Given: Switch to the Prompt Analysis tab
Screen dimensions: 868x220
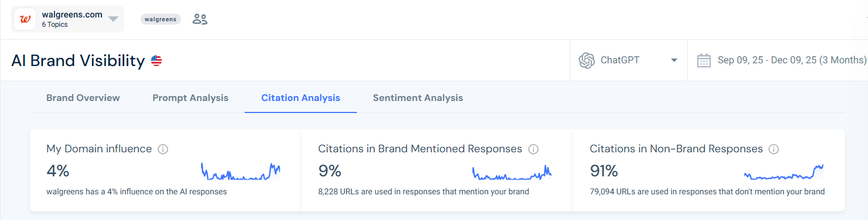Looking at the screenshot, I should pos(190,98).
